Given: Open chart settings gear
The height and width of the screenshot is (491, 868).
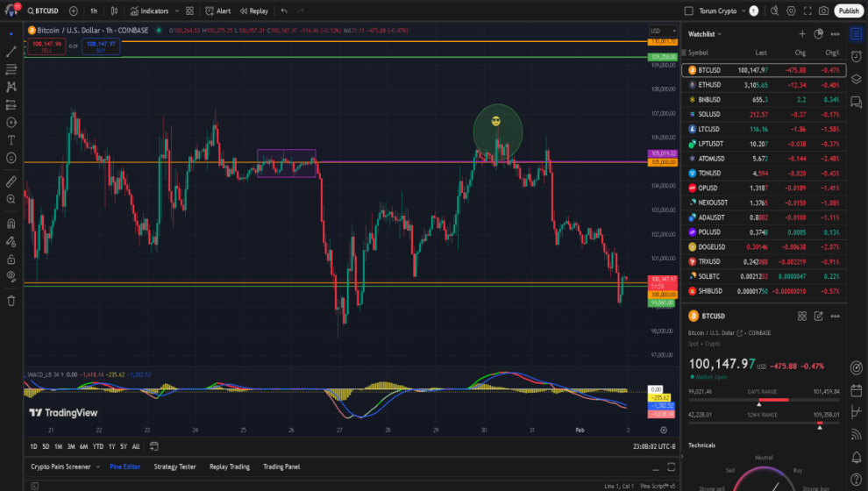Looking at the screenshot, I should tap(791, 11).
